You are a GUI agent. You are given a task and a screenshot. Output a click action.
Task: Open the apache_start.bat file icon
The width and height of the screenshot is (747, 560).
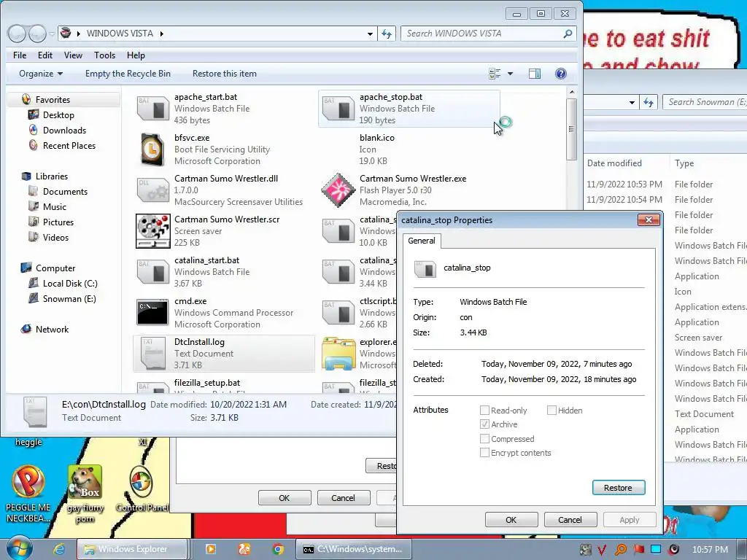[x=153, y=108]
